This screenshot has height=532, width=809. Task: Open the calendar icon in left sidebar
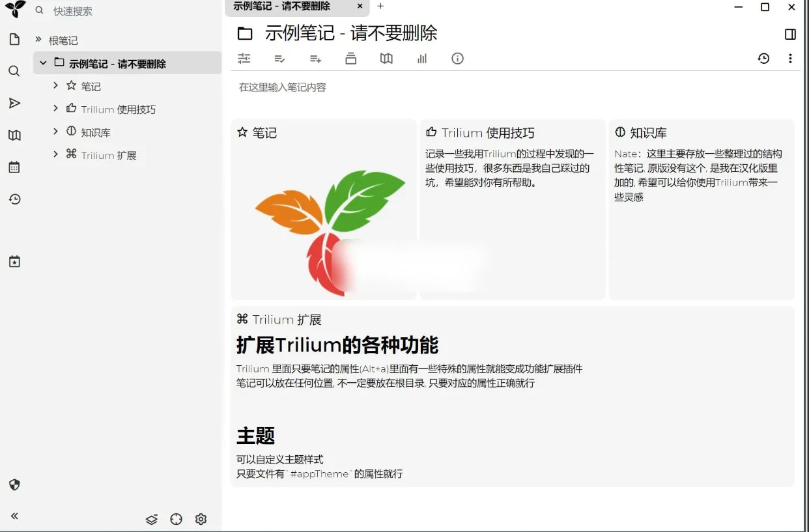[x=14, y=167]
